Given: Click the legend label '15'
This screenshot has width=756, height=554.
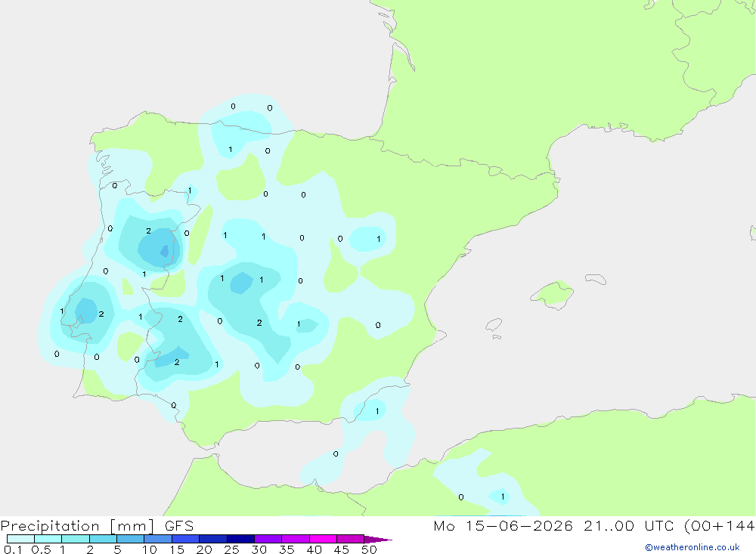Looking at the screenshot, I should (x=177, y=549).
